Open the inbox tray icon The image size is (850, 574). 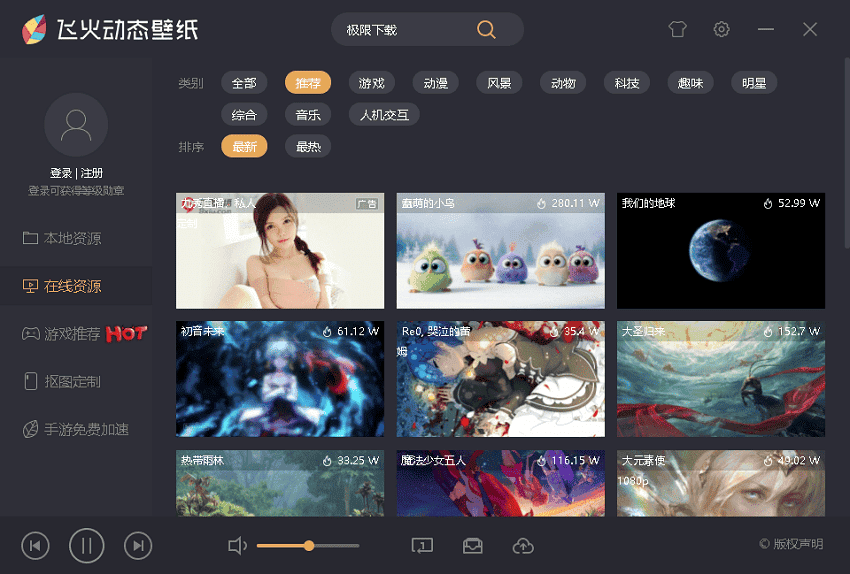tap(473, 546)
